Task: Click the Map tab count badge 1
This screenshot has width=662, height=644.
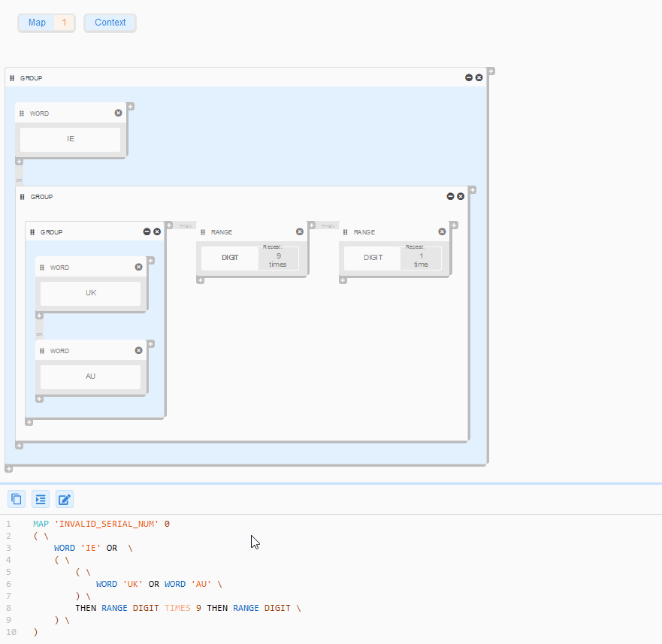Action: [x=64, y=23]
